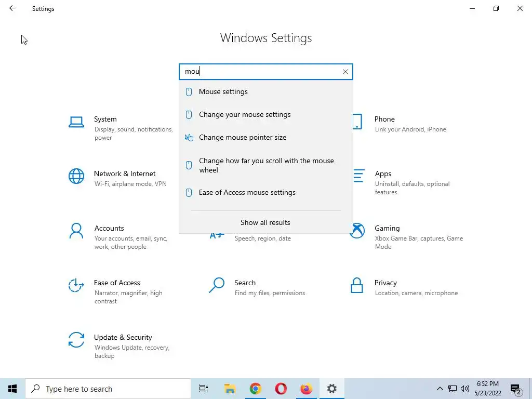
Task: Choose the 'Mouse settings' suggestion
Action: (x=265, y=91)
